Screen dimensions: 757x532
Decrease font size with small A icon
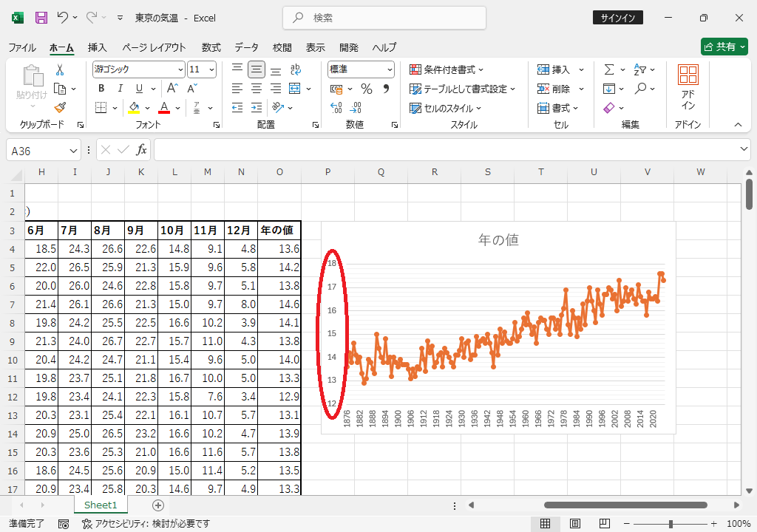point(191,89)
